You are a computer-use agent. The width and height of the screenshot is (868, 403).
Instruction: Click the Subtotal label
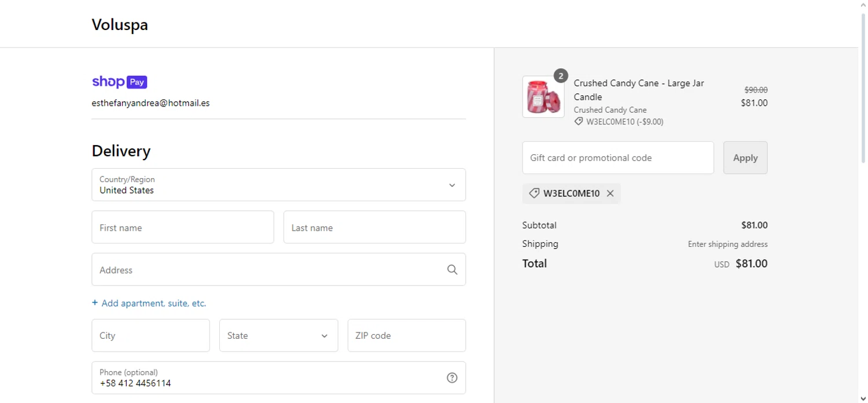[539, 225]
